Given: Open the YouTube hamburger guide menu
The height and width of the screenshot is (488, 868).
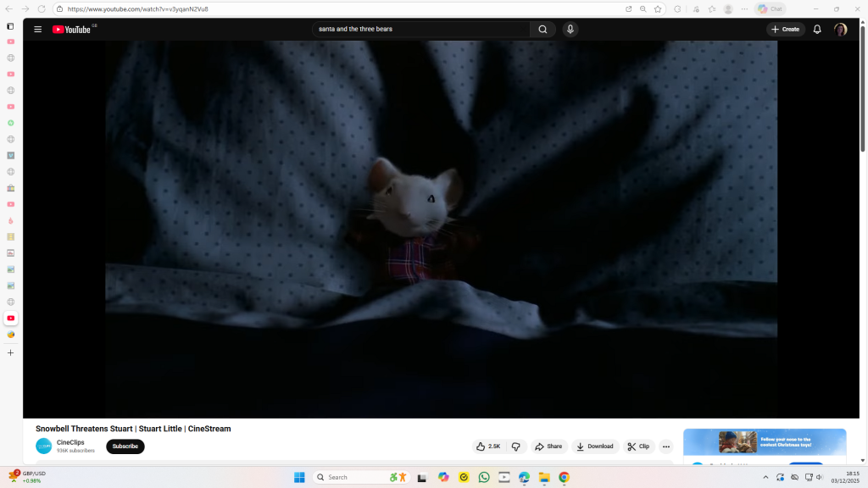Looking at the screenshot, I should point(37,29).
